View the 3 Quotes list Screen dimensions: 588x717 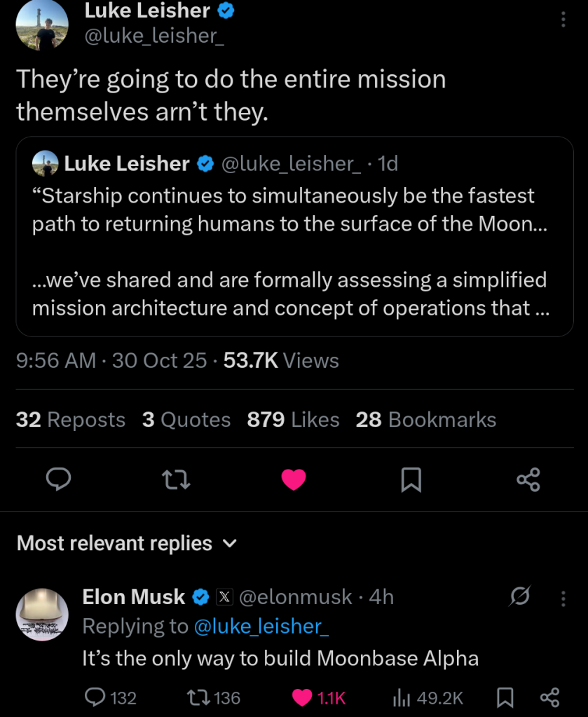click(186, 420)
